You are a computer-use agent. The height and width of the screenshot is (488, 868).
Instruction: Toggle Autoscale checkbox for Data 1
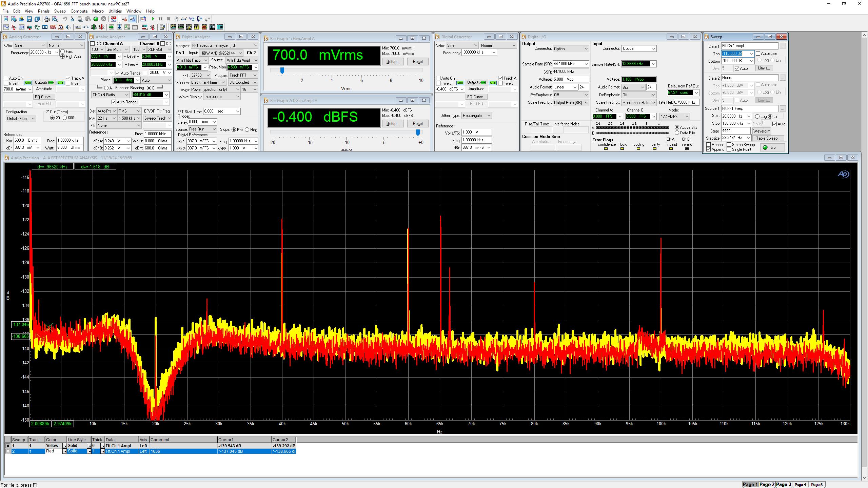point(758,54)
